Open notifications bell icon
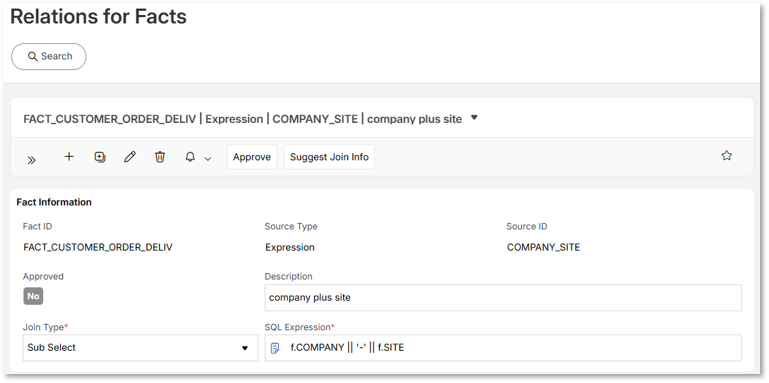This screenshot has width=769, height=383. tap(190, 157)
